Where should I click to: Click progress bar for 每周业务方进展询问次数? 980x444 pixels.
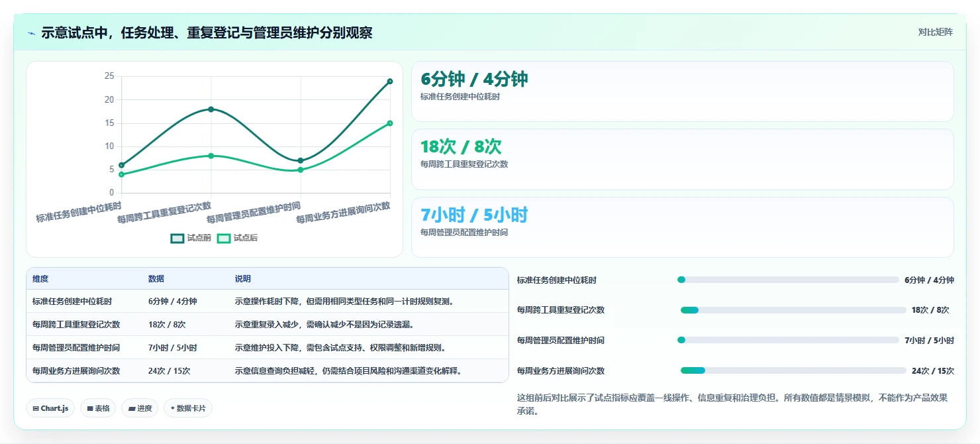click(x=793, y=370)
